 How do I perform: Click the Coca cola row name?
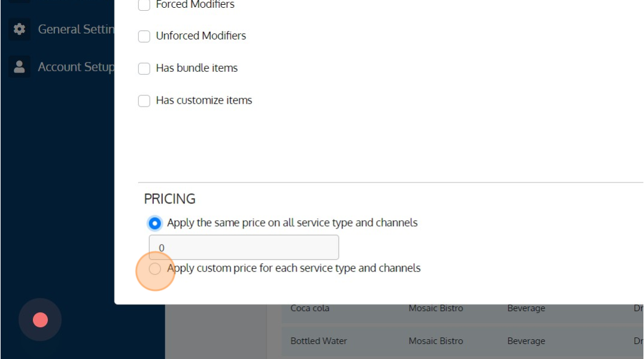(x=309, y=308)
